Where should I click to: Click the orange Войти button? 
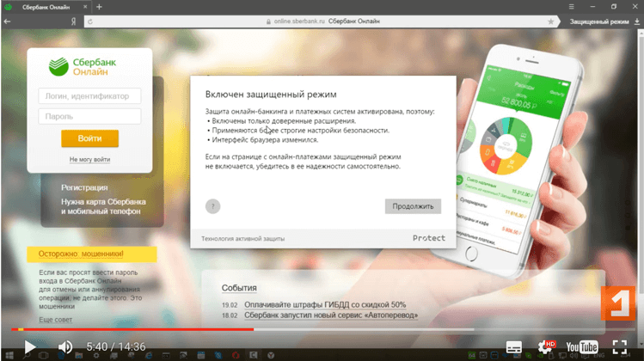pyautogui.click(x=89, y=138)
